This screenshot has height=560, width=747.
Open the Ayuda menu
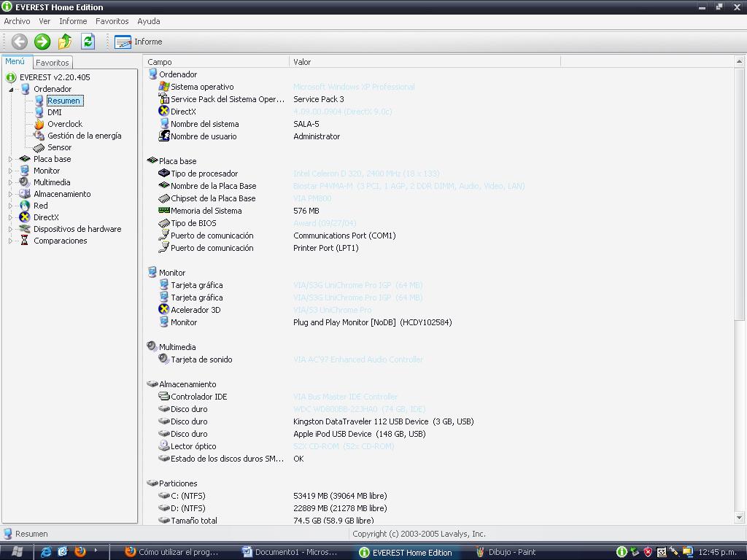click(149, 21)
